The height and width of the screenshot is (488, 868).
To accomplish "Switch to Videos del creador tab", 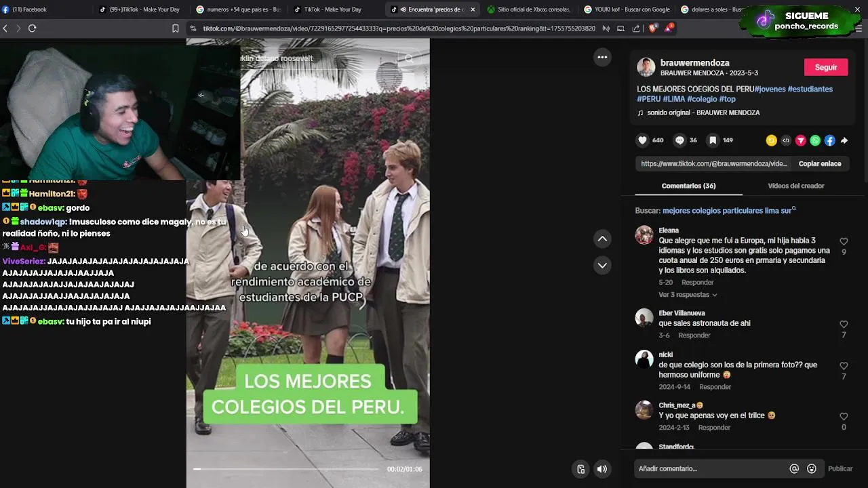I will point(796,186).
